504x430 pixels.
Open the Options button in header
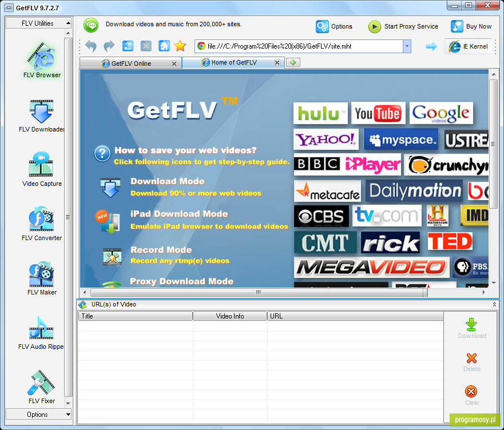tap(334, 26)
